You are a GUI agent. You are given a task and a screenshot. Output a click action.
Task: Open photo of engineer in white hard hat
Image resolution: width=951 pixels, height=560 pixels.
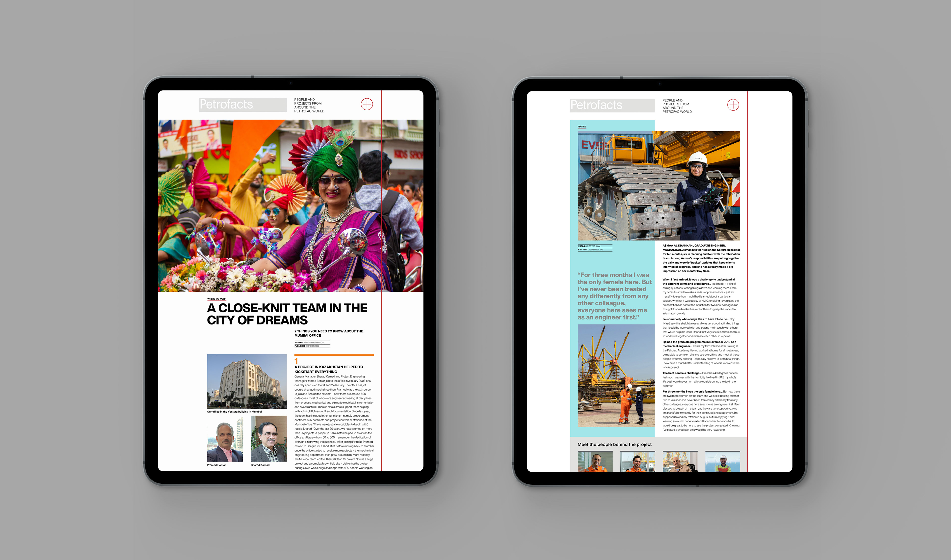pos(659,186)
